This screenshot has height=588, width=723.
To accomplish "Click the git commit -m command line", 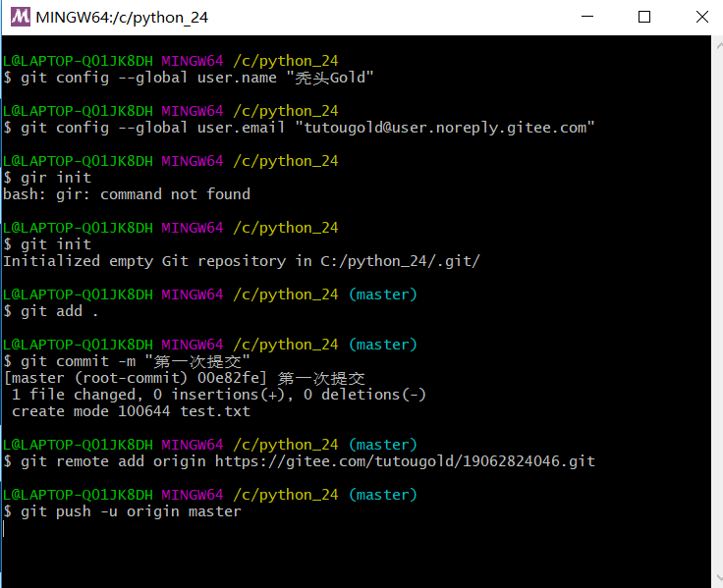I will coord(127,362).
